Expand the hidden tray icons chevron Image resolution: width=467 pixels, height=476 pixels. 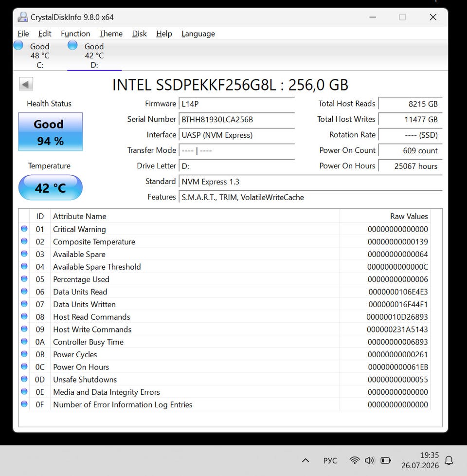click(305, 460)
